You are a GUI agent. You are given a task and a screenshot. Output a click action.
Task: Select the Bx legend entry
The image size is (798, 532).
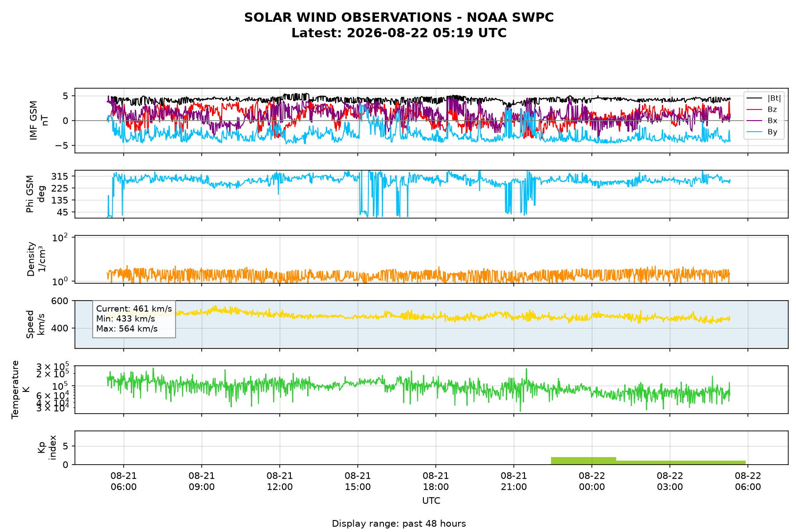coord(762,121)
